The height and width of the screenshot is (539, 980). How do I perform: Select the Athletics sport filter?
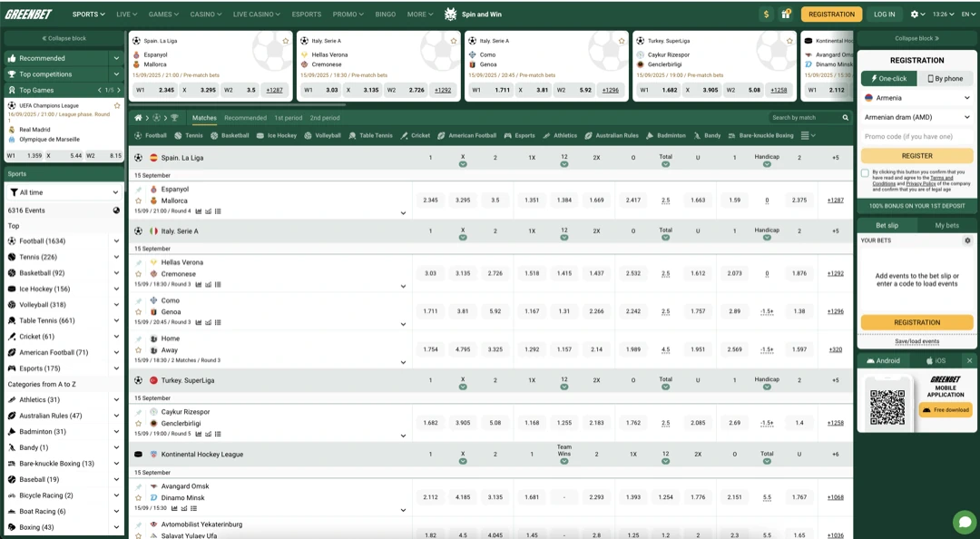pos(560,136)
